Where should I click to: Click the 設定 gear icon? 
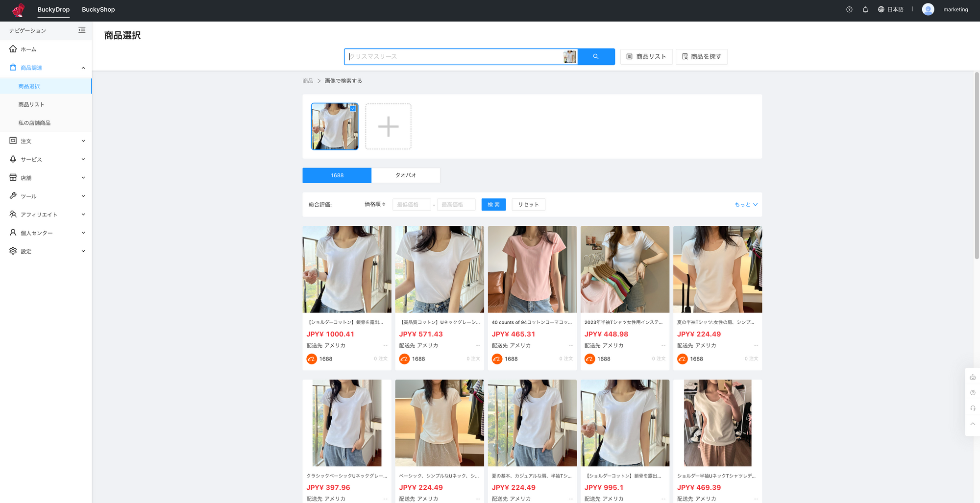click(x=13, y=251)
